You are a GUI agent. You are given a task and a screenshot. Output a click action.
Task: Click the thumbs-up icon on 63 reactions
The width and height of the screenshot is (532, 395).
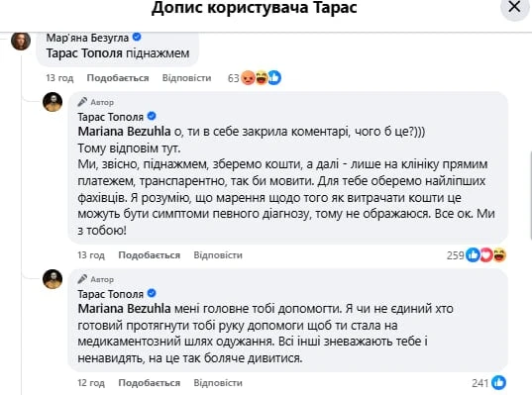[x=274, y=78]
